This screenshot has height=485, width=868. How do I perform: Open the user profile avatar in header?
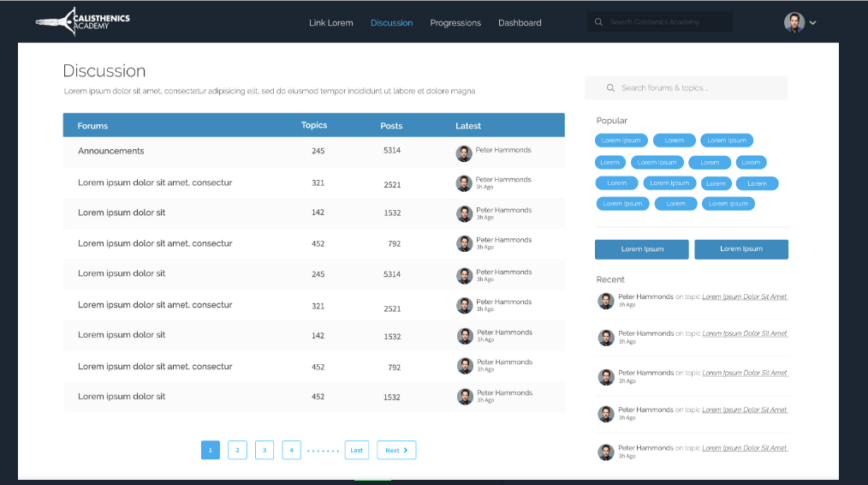click(x=794, y=22)
